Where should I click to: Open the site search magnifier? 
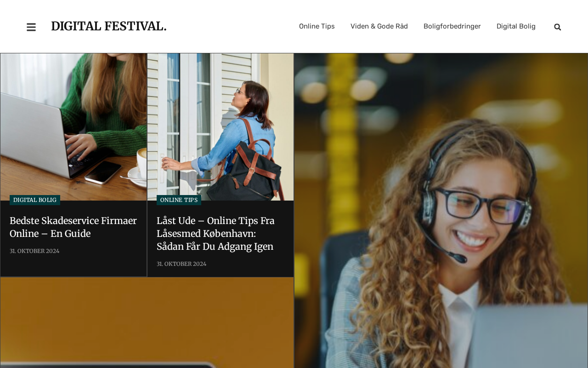(x=558, y=27)
